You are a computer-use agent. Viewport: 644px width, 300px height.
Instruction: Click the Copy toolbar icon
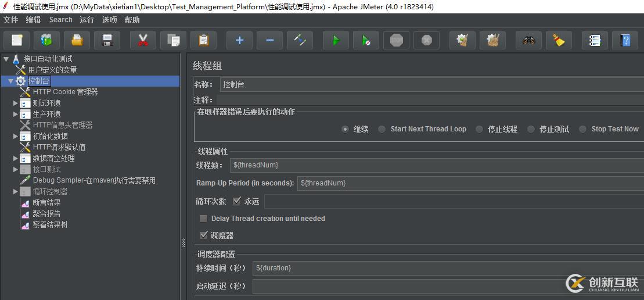pos(173,40)
